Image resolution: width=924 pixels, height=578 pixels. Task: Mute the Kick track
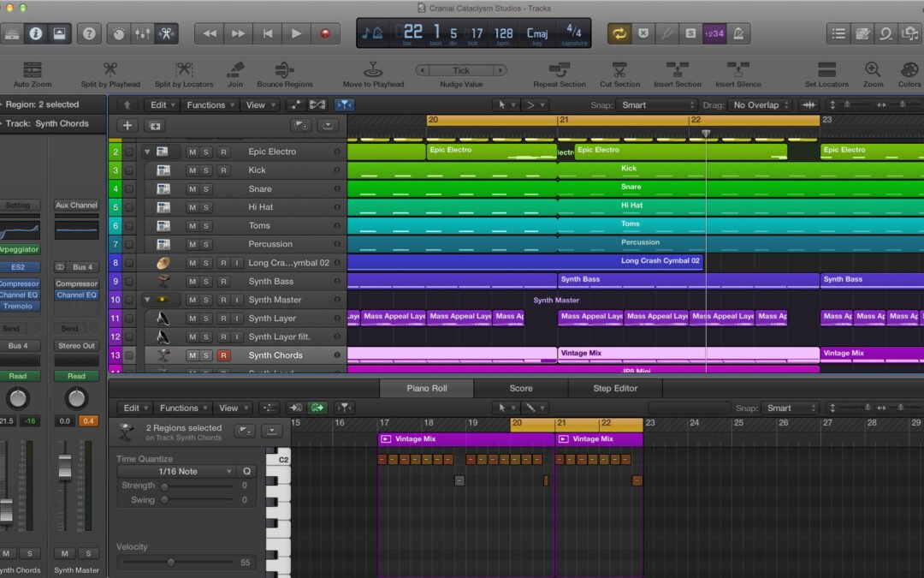click(192, 170)
